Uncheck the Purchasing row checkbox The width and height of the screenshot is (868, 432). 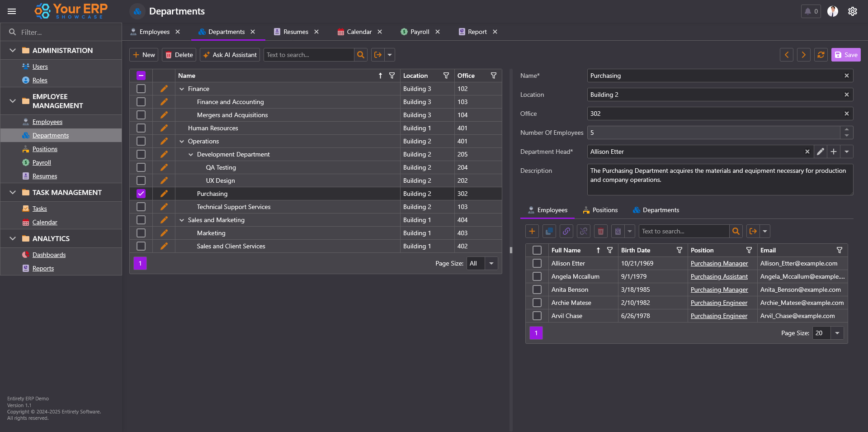(x=141, y=194)
